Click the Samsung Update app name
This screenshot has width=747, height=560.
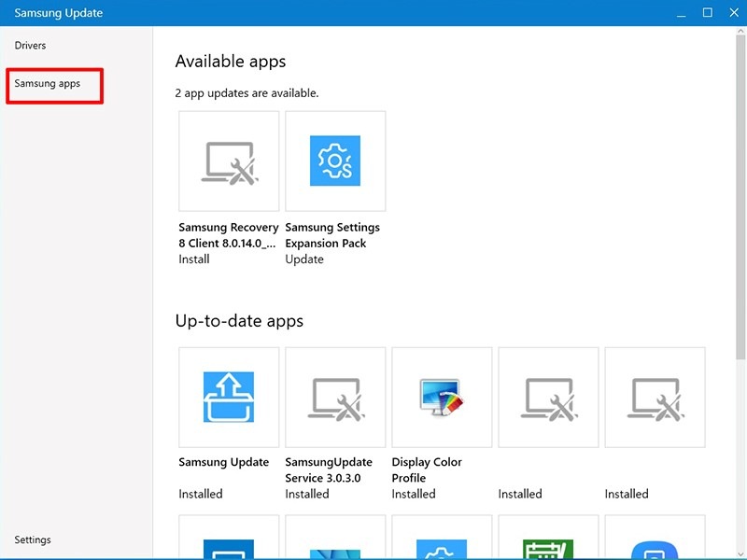pyautogui.click(x=223, y=462)
